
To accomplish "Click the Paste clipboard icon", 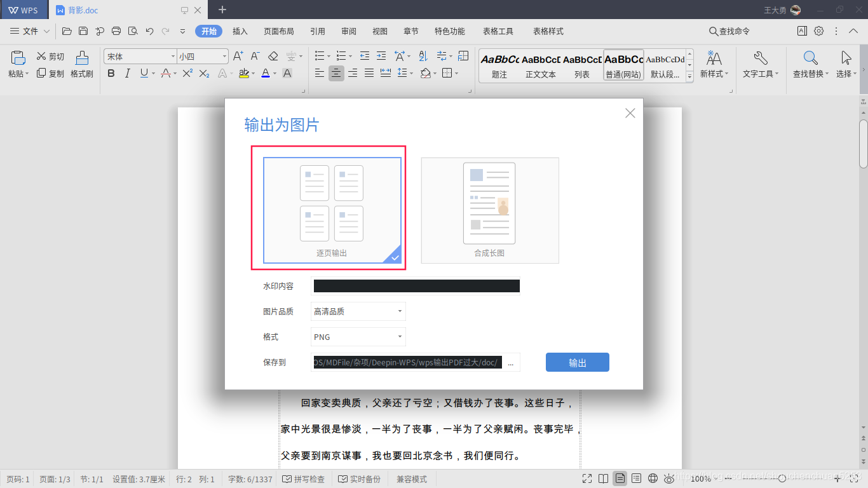I will [18, 58].
